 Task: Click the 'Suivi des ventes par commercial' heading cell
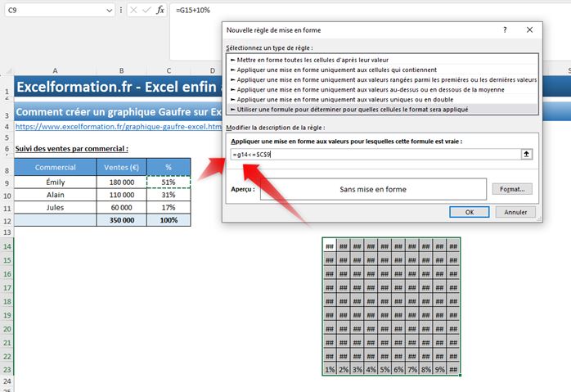72,149
